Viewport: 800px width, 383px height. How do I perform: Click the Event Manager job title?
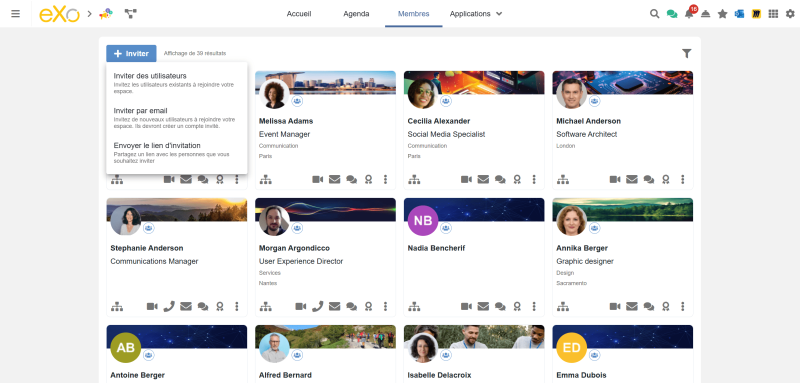tap(284, 134)
